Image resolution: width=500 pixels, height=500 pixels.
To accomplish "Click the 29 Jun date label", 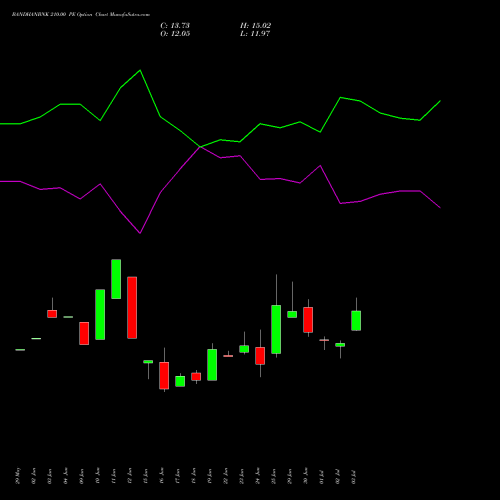I will pyautogui.click(x=290, y=476).
